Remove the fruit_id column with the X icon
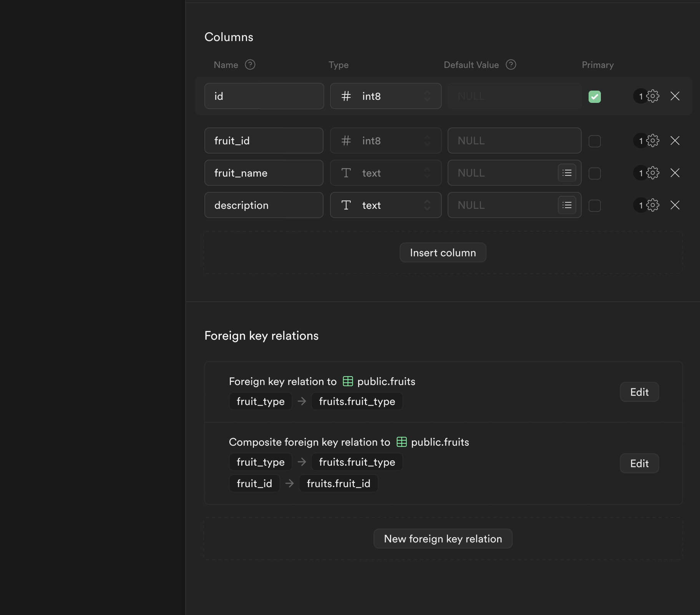The width and height of the screenshot is (700, 615). click(675, 141)
